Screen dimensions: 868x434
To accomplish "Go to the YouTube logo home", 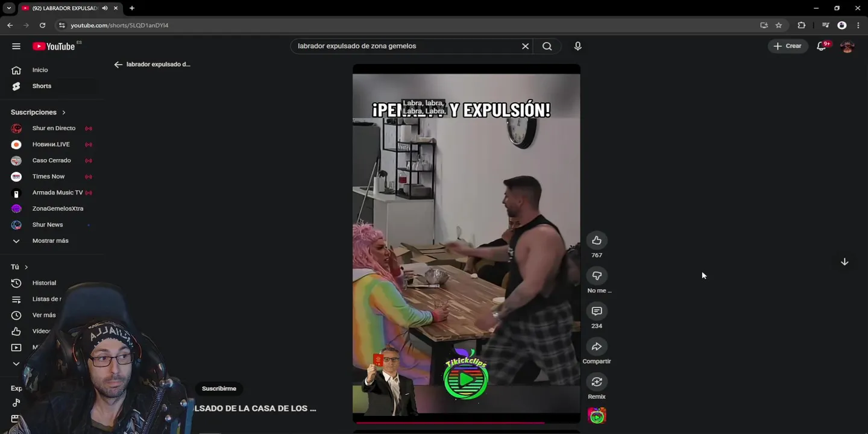I will 54,46.
